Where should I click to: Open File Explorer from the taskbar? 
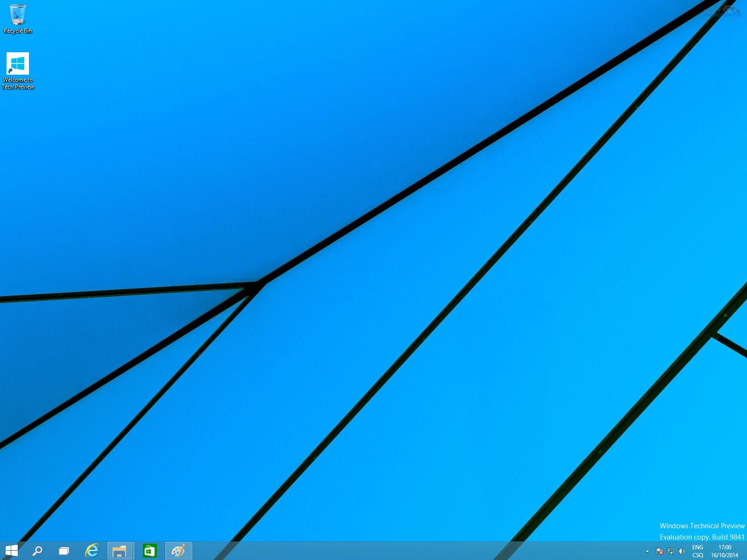click(x=120, y=551)
